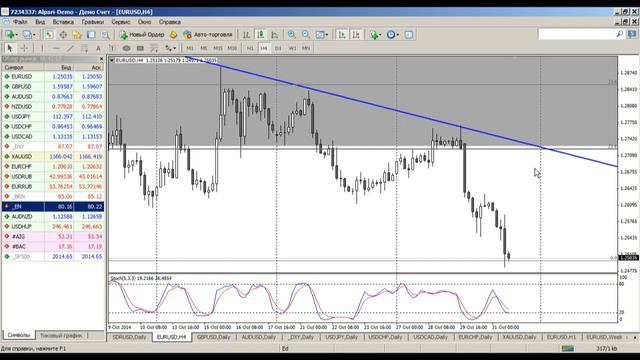Viewport: 640px width, 360px height.
Task: Open the Графики menu
Action: [92, 22]
